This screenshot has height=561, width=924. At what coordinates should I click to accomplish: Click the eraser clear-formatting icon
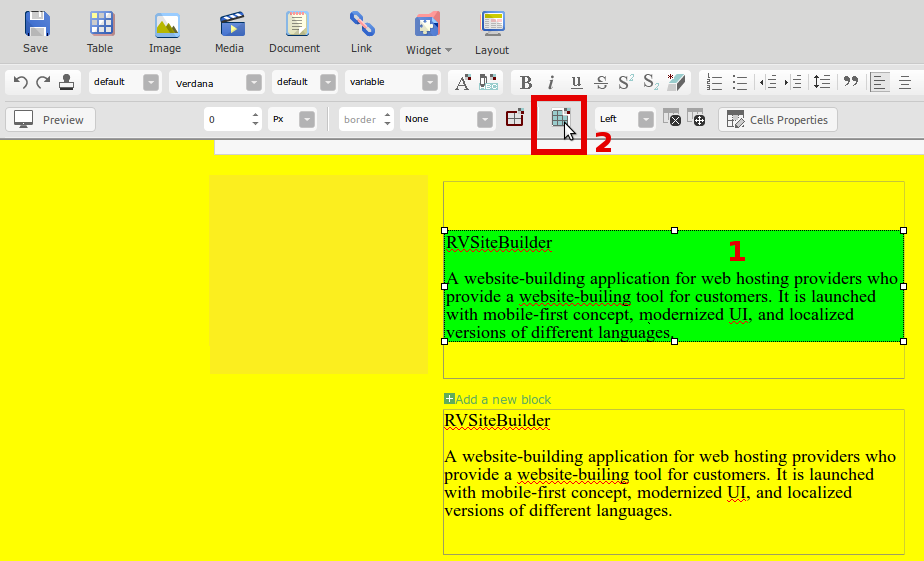pos(678,83)
